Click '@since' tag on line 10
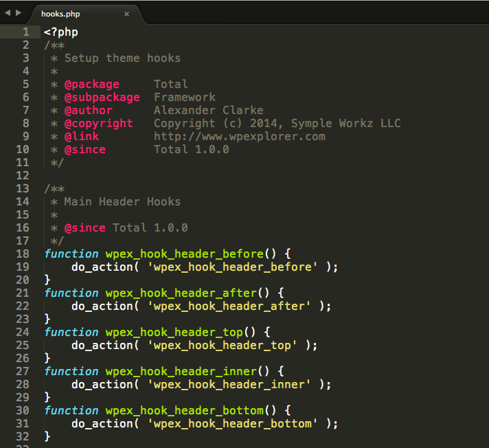 [85, 149]
